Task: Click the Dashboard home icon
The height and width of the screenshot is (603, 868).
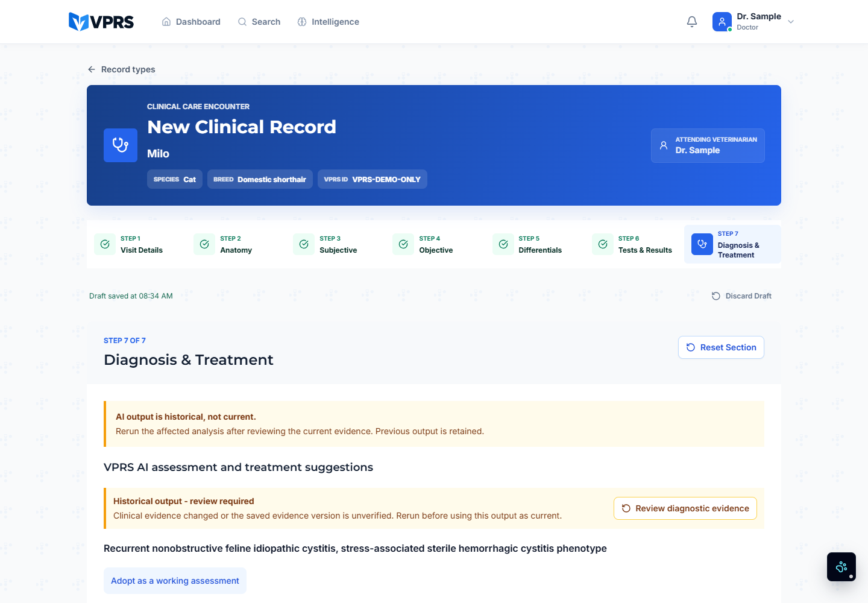Action: [166, 22]
